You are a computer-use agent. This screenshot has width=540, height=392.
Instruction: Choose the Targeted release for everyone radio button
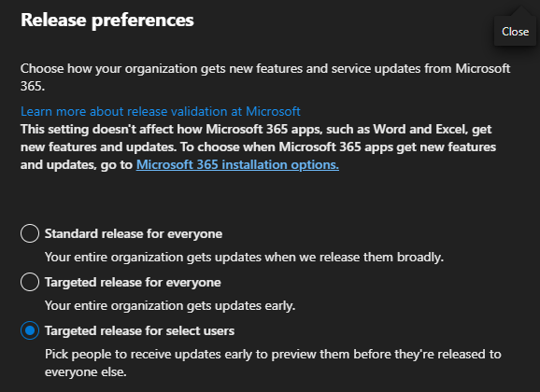pos(30,282)
